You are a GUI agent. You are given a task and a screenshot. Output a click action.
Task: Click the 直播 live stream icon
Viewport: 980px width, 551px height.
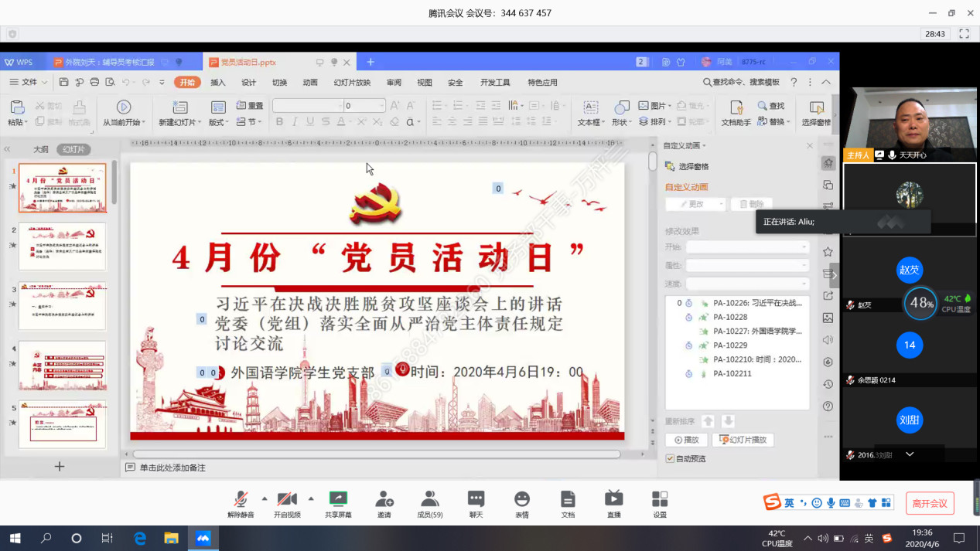613,498
